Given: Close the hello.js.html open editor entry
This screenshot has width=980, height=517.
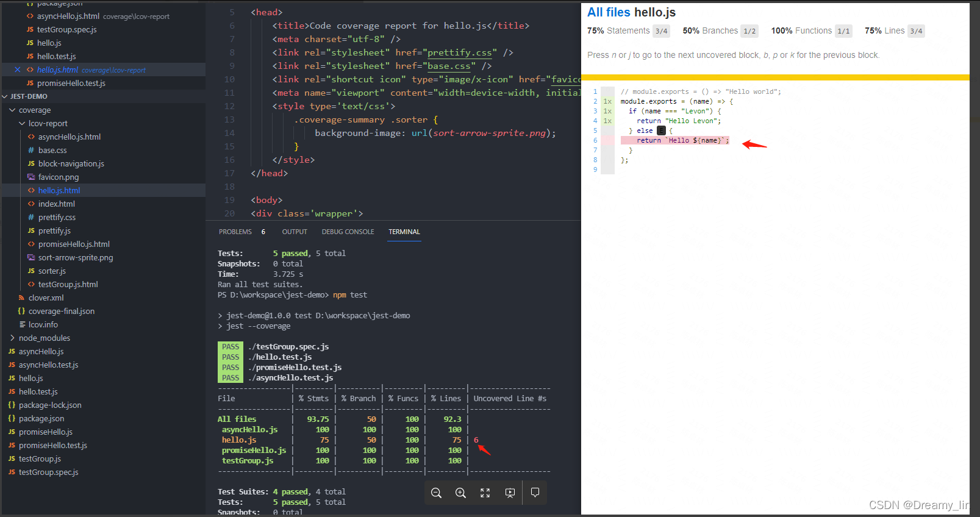Looking at the screenshot, I should (17, 70).
